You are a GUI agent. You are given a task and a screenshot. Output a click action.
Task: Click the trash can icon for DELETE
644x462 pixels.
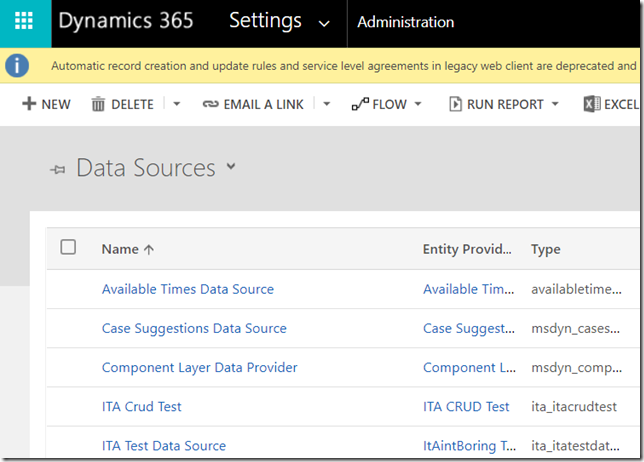pos(98,104)
